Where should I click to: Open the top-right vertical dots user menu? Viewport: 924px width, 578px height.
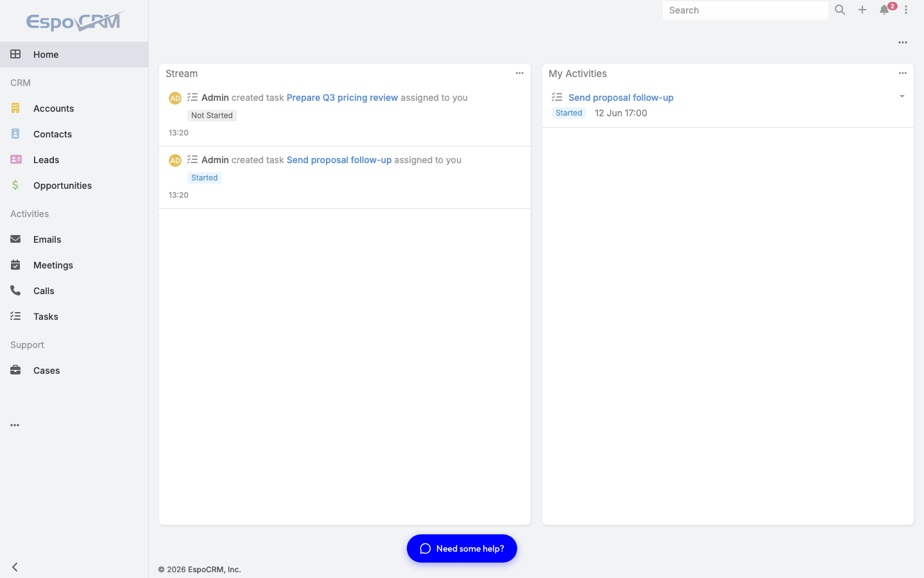tap(906, 10)
